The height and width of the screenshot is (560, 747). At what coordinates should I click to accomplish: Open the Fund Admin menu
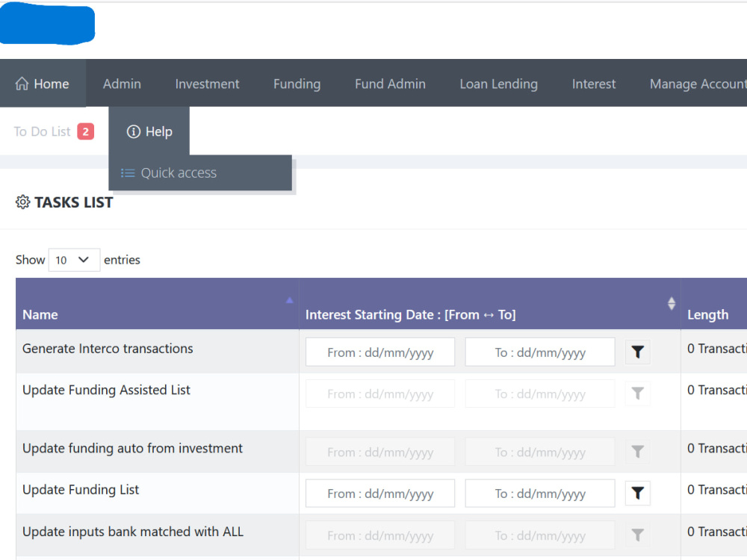click(x=390, y=84)
